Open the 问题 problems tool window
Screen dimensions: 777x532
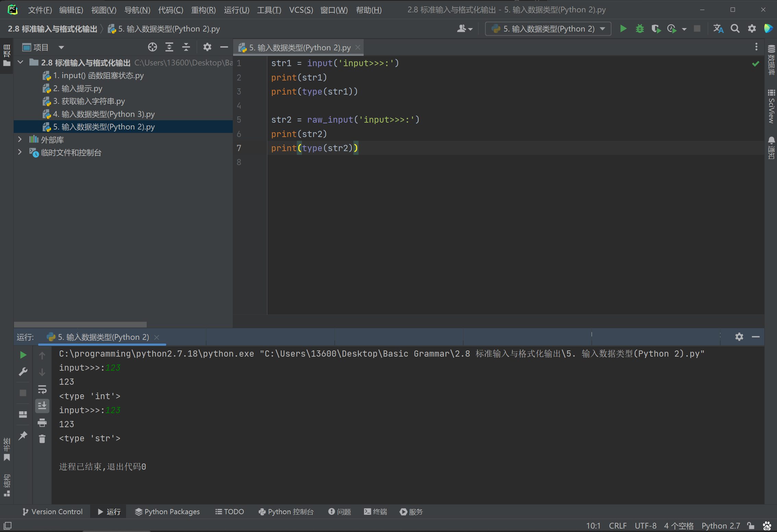point(339,511)
